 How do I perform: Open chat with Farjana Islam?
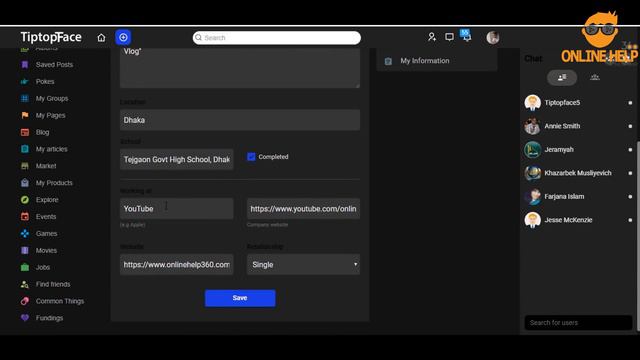(x=578, y=197)
